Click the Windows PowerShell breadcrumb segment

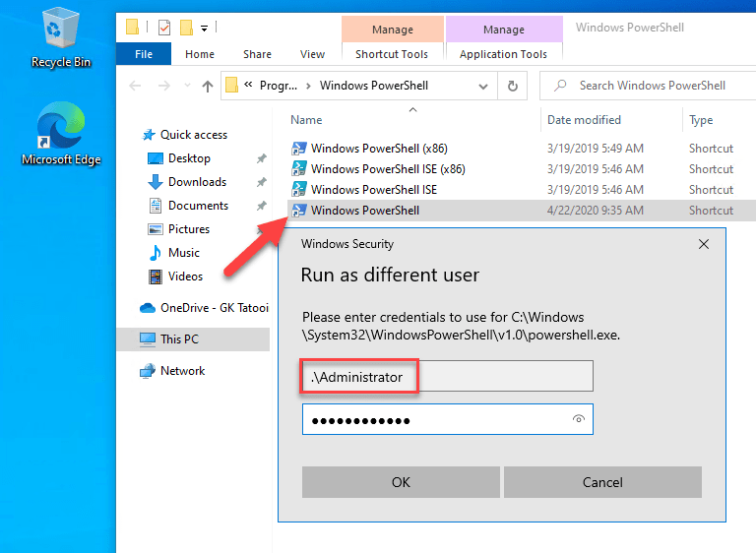(x=374, y=86)
